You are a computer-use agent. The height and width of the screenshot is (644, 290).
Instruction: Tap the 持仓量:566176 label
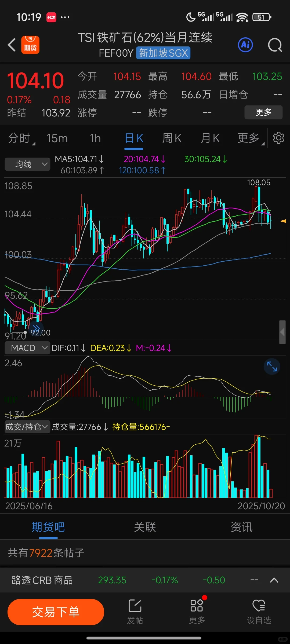(141, 427)
